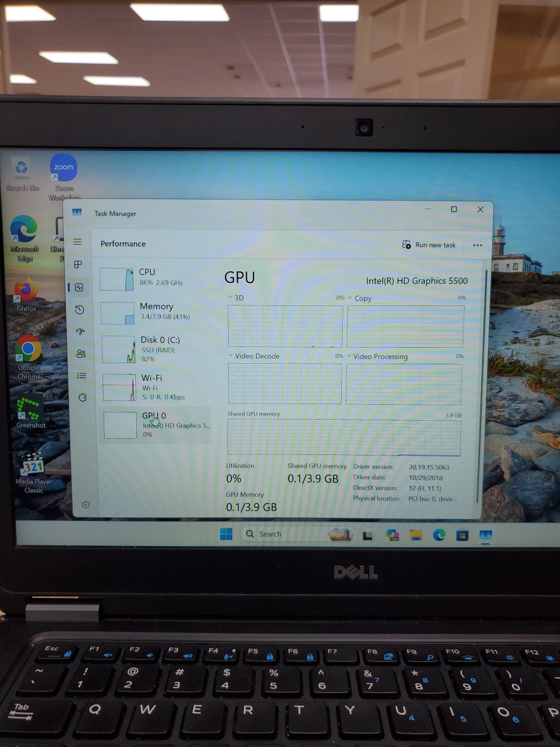Click the Shared GPU memory graph
This screenshot has width=560, height=747.
(344, 437)
